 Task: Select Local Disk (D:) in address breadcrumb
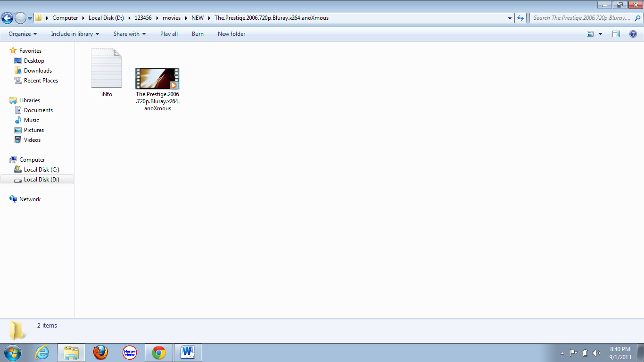(106, 18)
